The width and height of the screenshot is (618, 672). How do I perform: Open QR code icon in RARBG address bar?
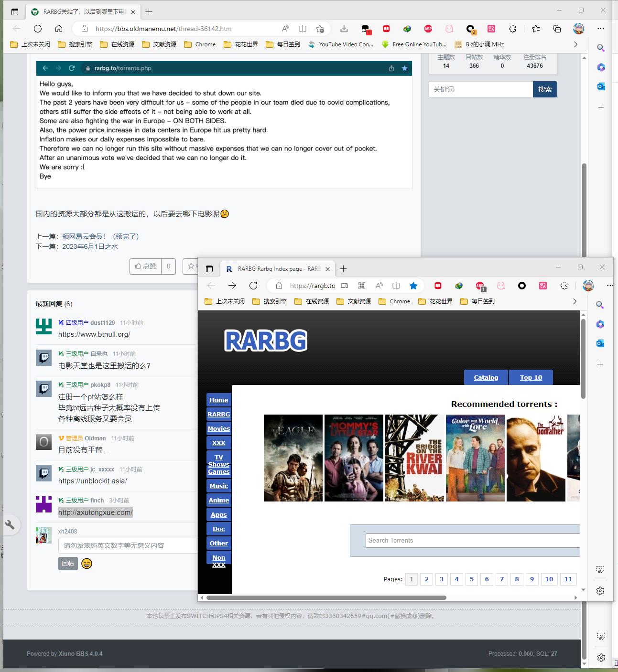[362, 286]
